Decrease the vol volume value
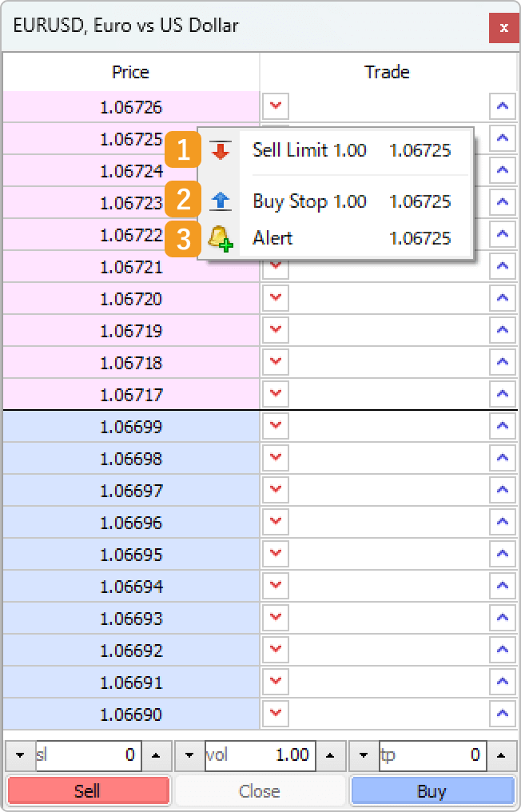Image resolution: width=521 pixels, height=812 pixels. [x=189, y=755]
